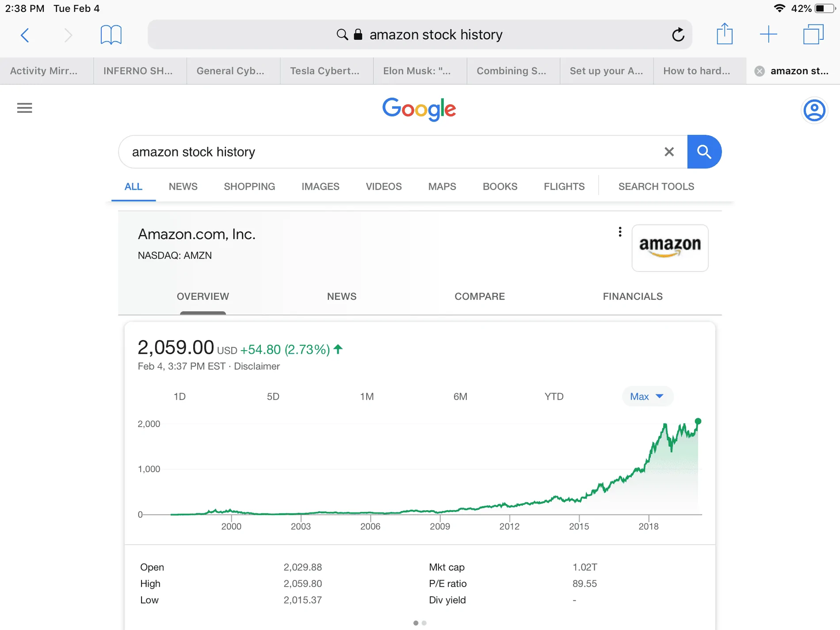Click the browser back arrow
Viewport: 840px width, 630px height.
[x=25, y=34]
